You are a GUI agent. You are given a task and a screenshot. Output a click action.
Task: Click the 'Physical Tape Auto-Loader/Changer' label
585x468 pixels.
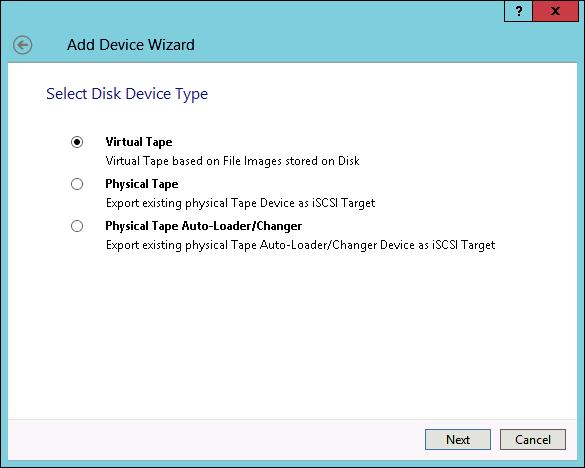[x=204, y=226]
